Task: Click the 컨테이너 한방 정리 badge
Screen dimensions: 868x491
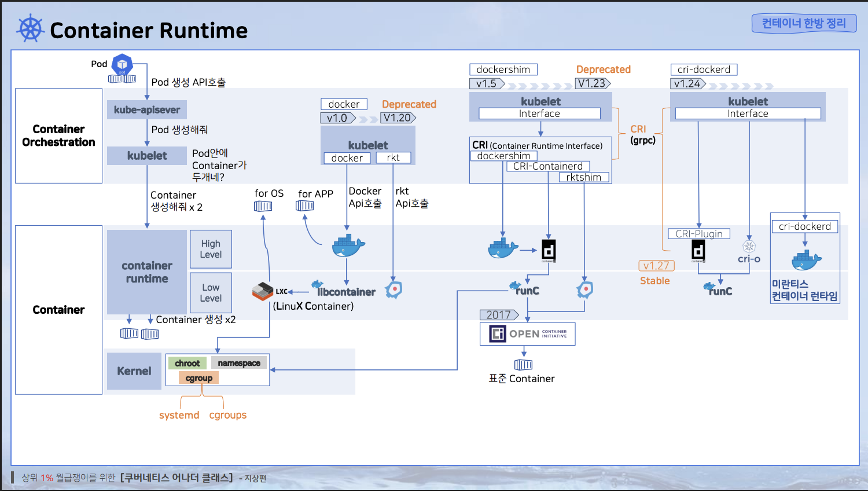Action: (x=804, y=23)
